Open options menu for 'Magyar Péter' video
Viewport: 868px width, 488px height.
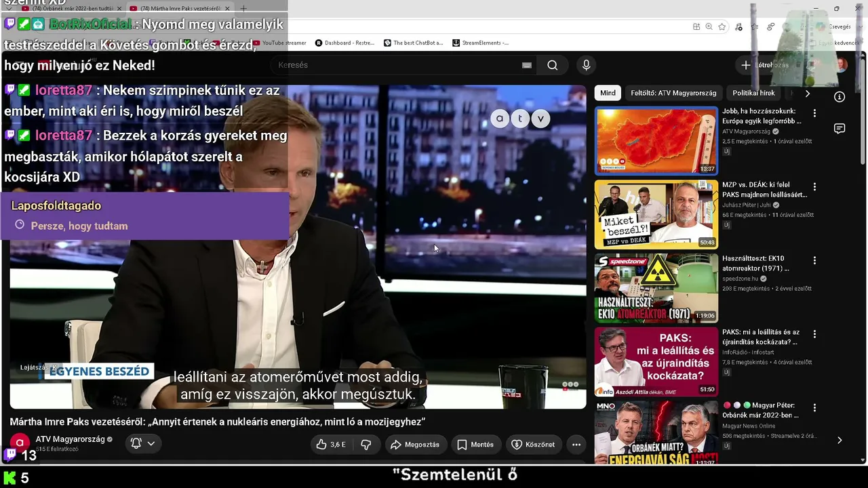point(814,407)
